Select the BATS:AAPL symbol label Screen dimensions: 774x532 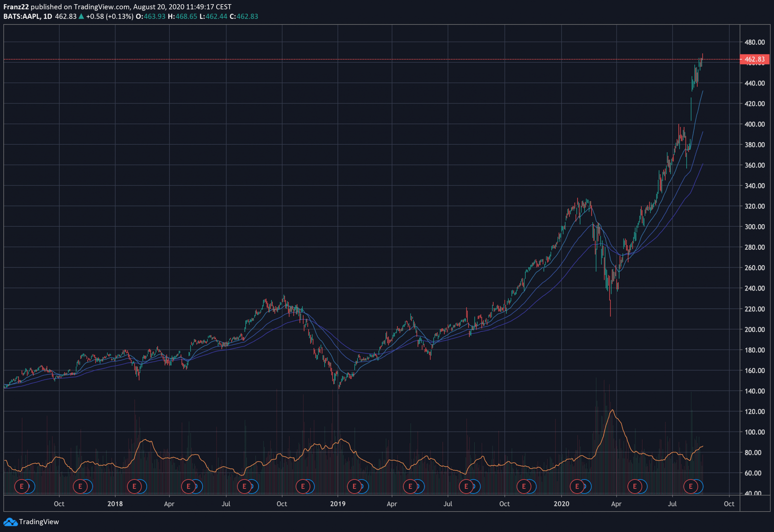21,16
